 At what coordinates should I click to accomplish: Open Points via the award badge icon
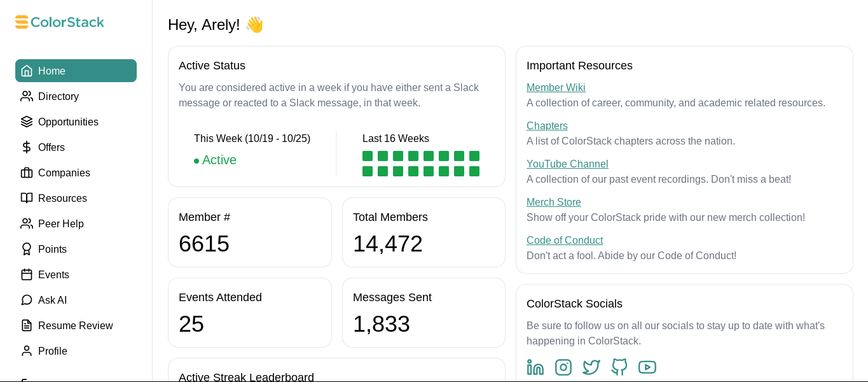click(x=26, y=249)
